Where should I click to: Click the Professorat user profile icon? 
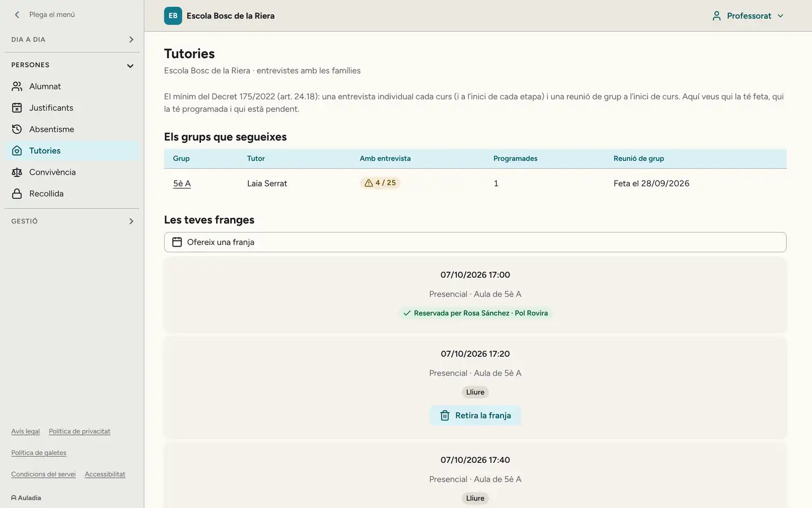tap(717, 16)
